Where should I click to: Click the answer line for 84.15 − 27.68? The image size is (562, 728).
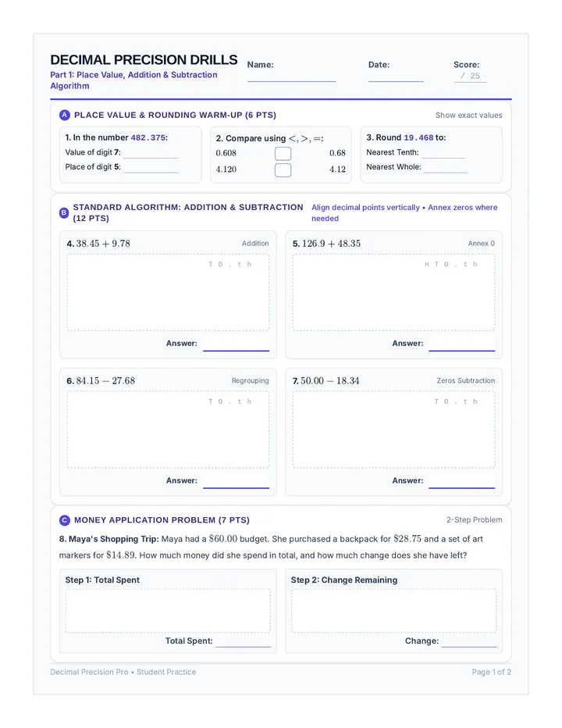(x=237, y=481)
